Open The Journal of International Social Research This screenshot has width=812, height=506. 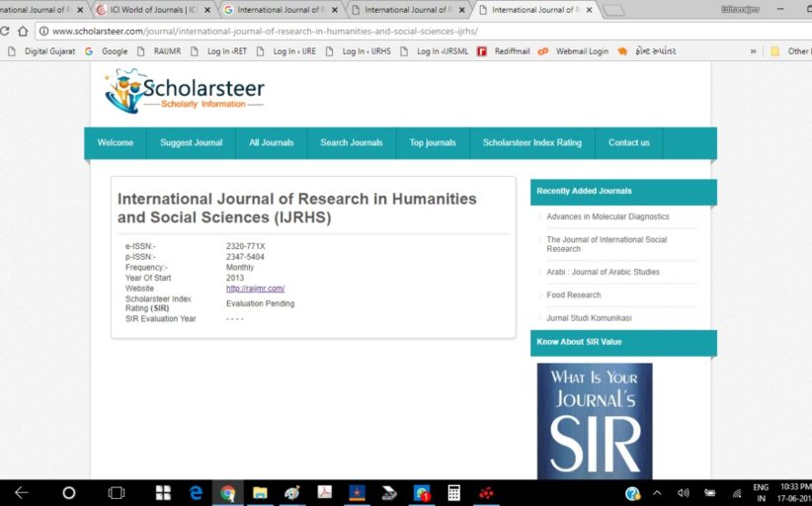607,244
